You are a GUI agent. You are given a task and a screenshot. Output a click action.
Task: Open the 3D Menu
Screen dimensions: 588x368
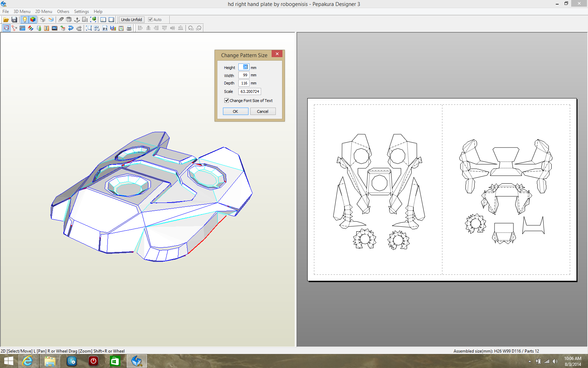(22, 12)
